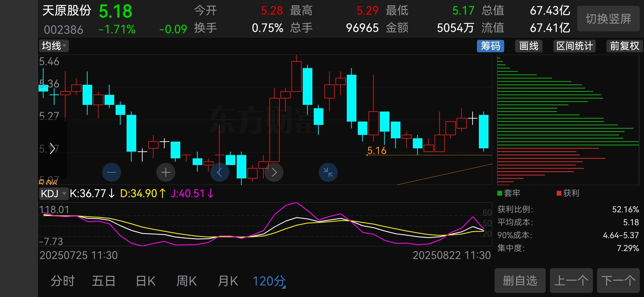Tap the 换手 0.75% figure
Image resolution: width=644 pixels, height=297 pixels.
click(x=268, y=28)
